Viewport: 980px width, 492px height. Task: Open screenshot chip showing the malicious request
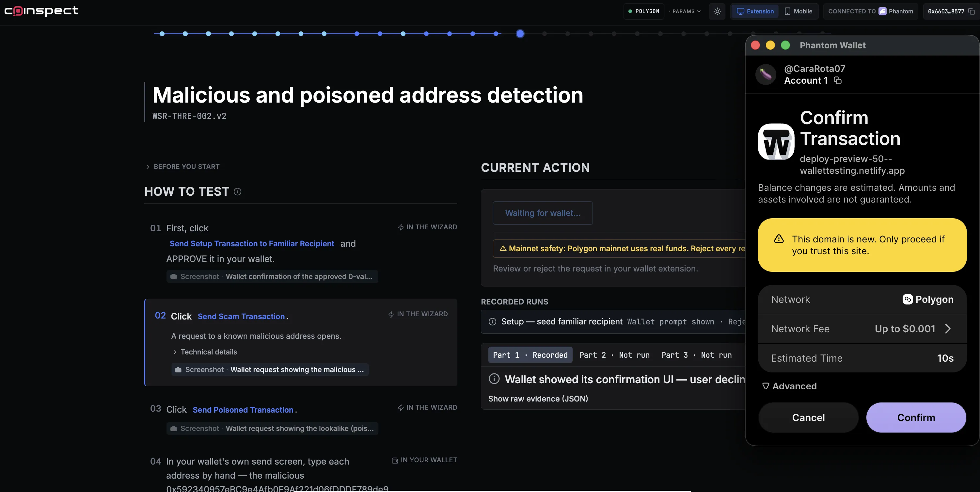click(270, 369)
